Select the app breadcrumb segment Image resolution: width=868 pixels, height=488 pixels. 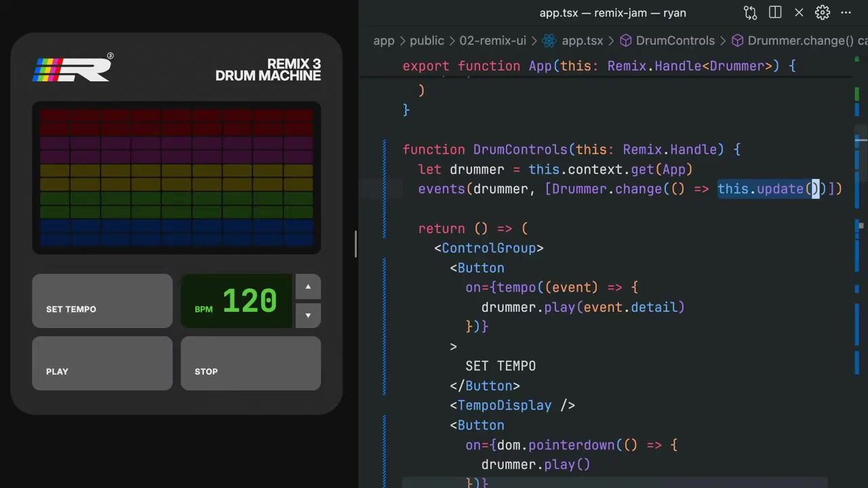click(x=384, y=41)
